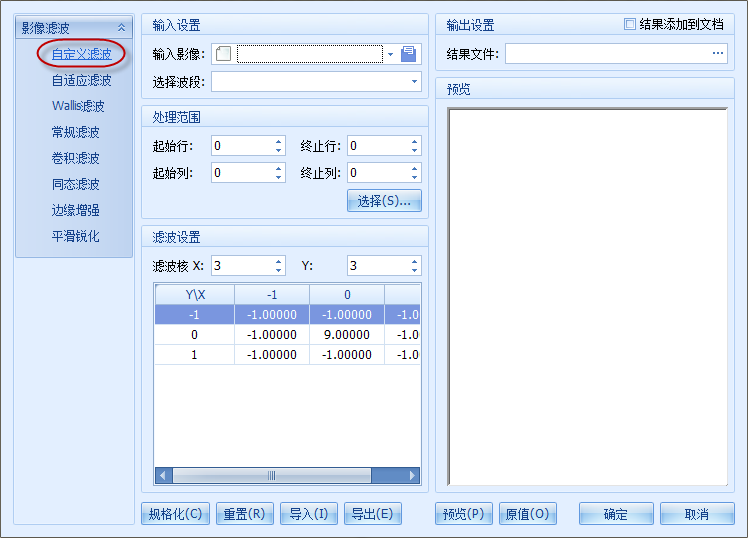
Task: Expand the 选择波段 dropdown
Action: (414, 82)
